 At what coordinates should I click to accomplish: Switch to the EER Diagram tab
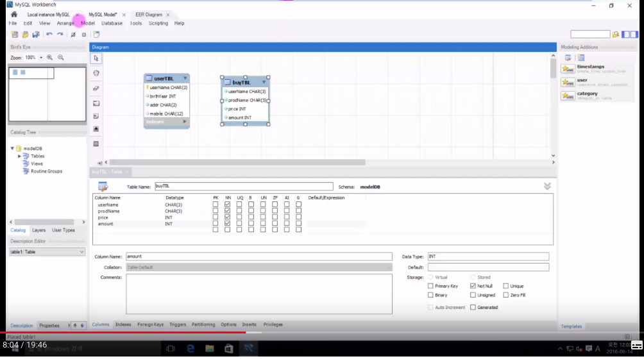(149, 15)
